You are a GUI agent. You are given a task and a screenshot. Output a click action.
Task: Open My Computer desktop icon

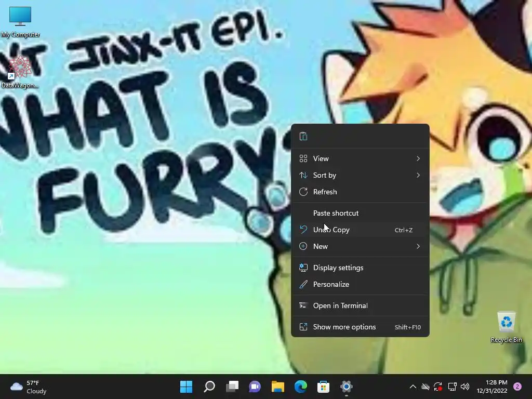pyautogui.click(x=20, y=22)
